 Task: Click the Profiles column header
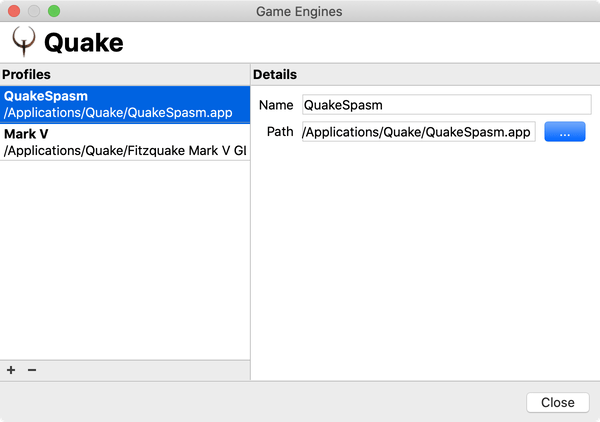click(125, 75)
